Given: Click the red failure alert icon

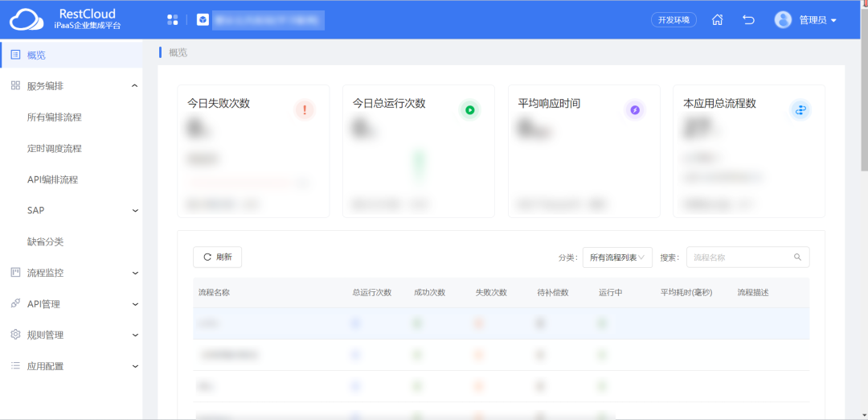Looking at the screenshot, I should [x=305, y=110].
